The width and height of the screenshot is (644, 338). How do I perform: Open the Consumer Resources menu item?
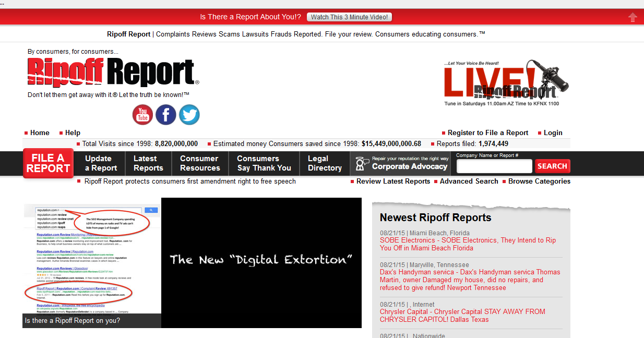(200, 163)
